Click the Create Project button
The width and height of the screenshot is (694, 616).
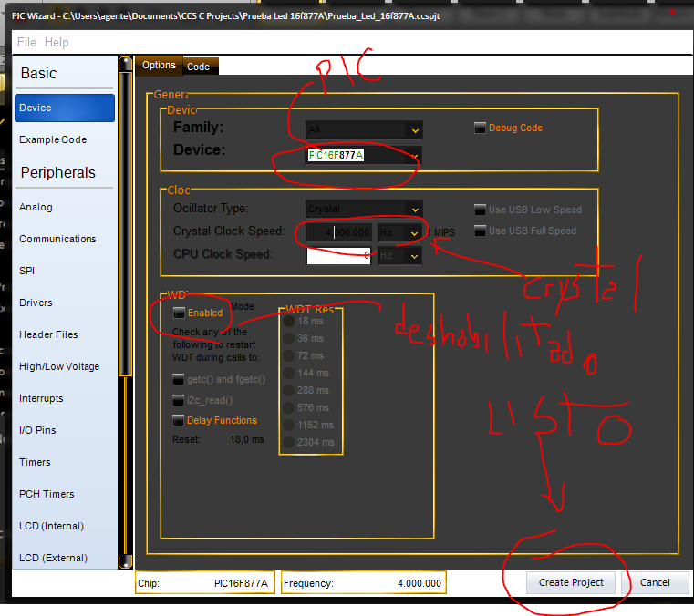571,583
